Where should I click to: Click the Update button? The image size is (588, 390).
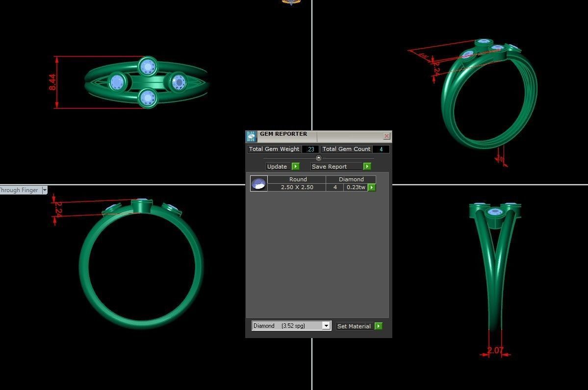coord(278,167)
